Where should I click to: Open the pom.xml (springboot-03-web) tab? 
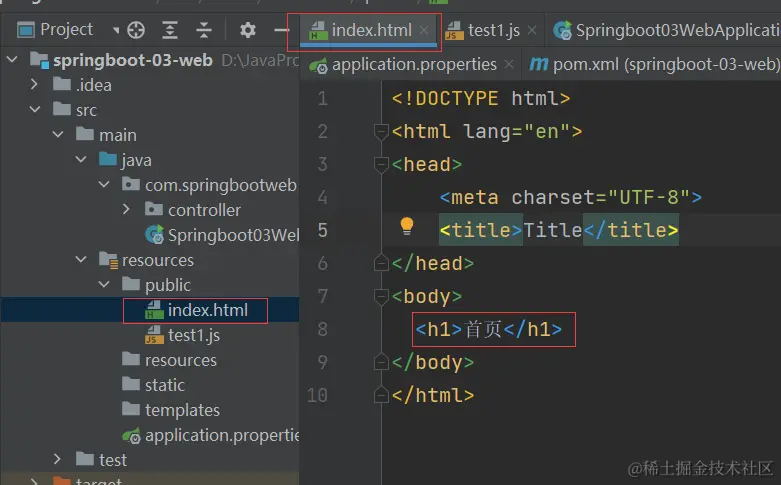coord(654,65)
